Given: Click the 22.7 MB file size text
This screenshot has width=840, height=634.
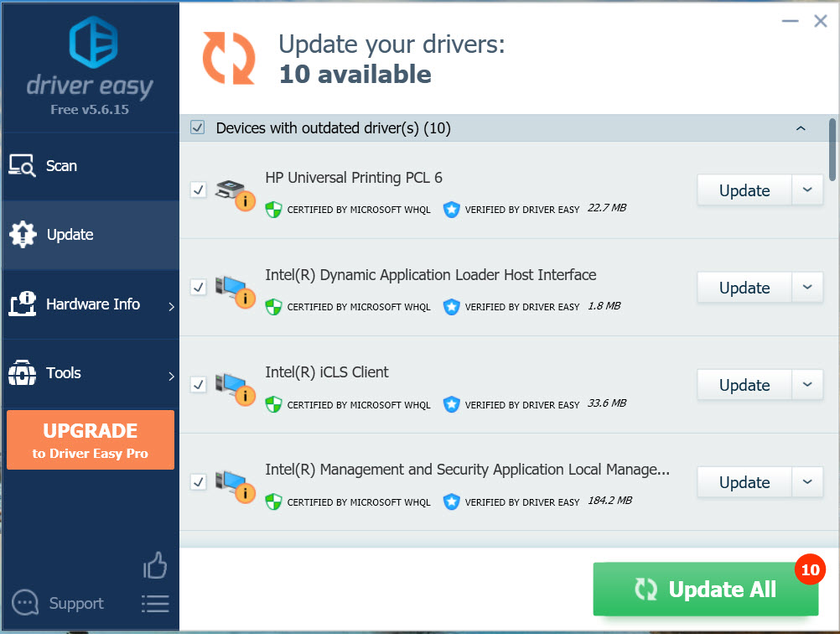Looking at the screenshot, I should pyautogui.click(x=607, y=207).
